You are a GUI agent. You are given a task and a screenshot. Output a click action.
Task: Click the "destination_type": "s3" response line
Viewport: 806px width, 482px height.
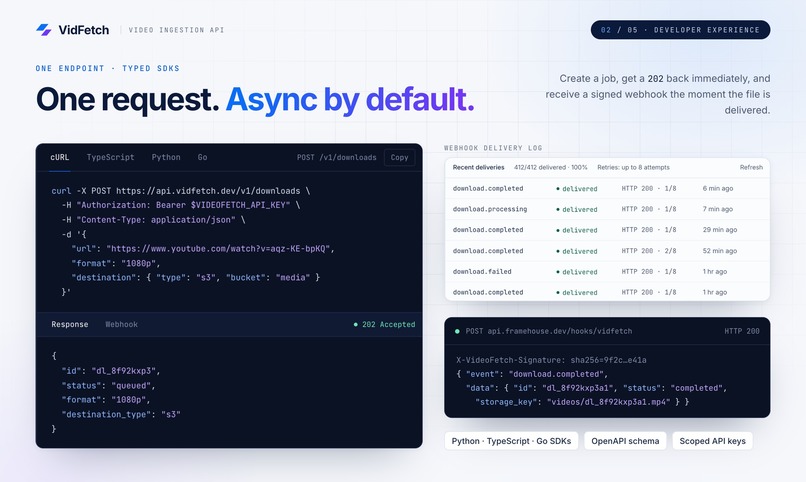[x=121, y=414]
